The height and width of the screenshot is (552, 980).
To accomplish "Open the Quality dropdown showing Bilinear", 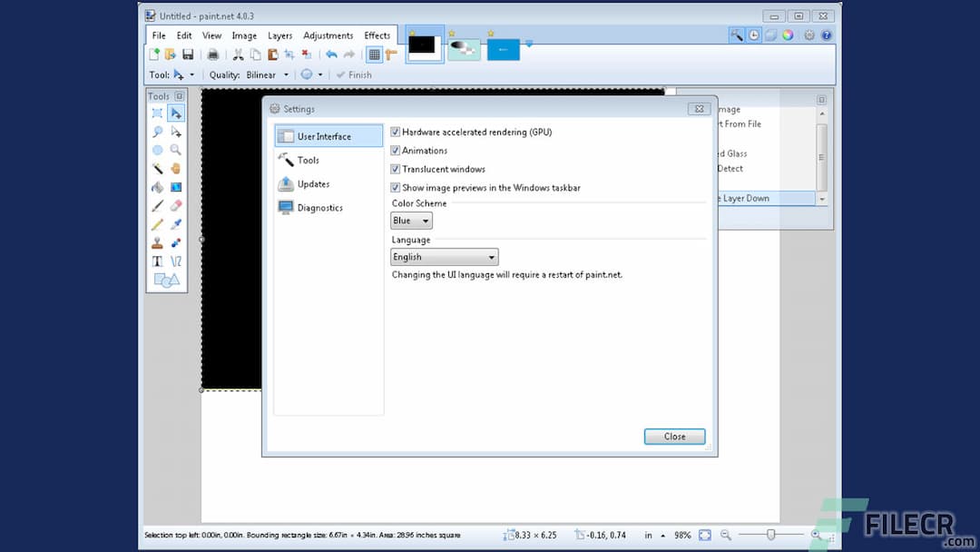I will coord(266,74).
